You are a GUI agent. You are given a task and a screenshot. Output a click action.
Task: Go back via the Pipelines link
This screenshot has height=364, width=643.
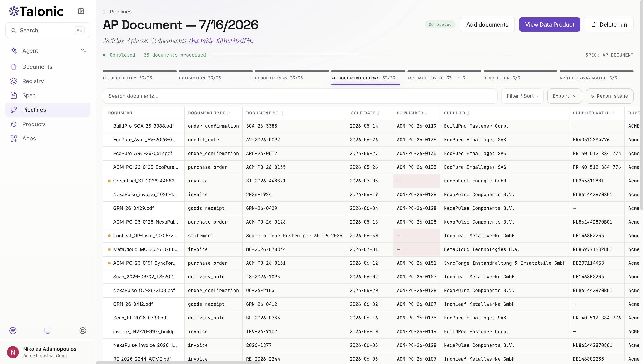117,12
